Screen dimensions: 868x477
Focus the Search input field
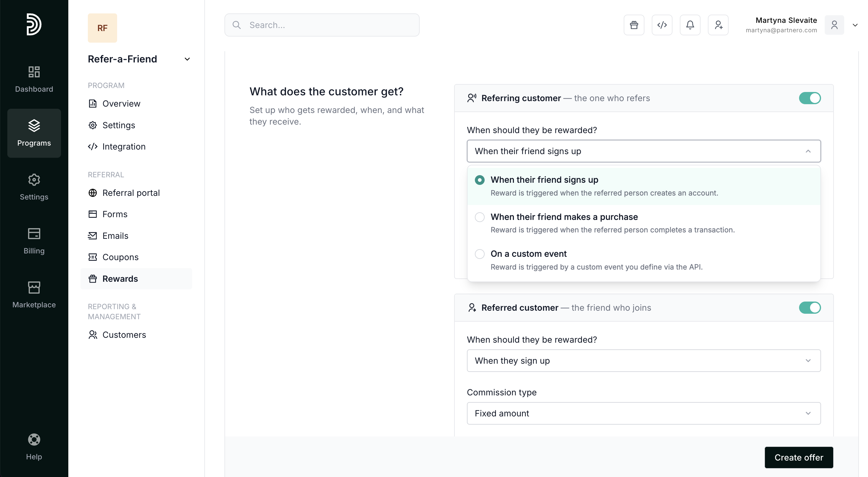pos(322,25)
